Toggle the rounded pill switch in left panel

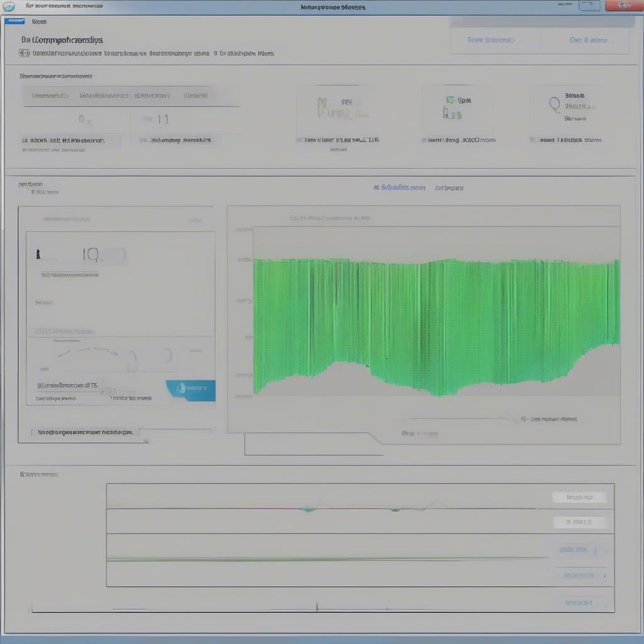pos(113,255)
